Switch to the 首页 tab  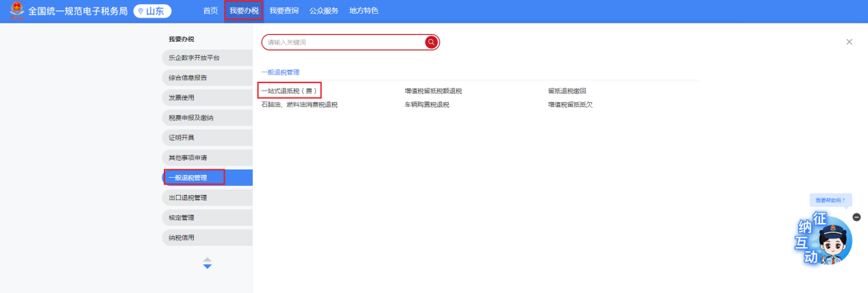(210, 11)
